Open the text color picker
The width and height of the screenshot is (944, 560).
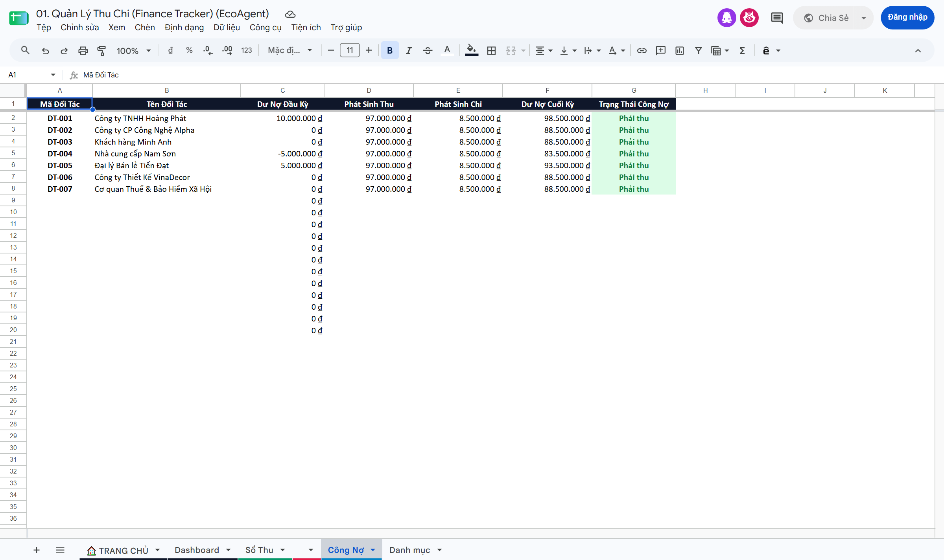[x=447, y=50]
